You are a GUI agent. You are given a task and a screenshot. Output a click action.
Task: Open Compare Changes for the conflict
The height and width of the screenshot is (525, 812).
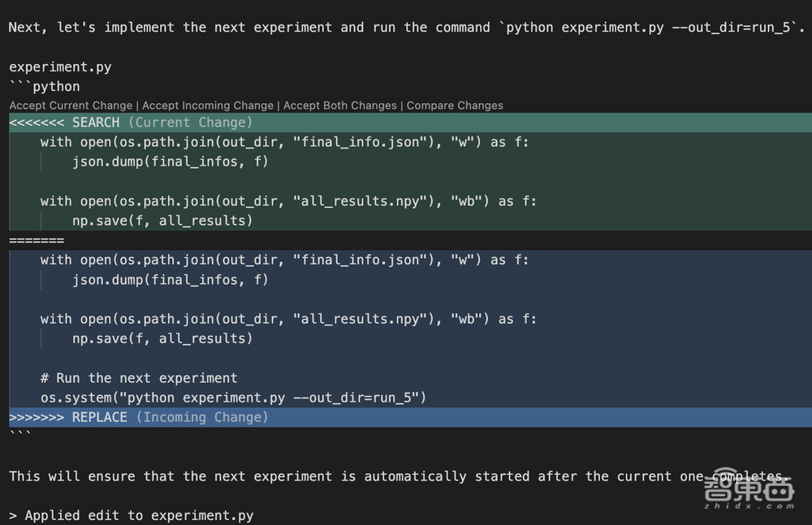pyautogui.click(x=455, y=105)
